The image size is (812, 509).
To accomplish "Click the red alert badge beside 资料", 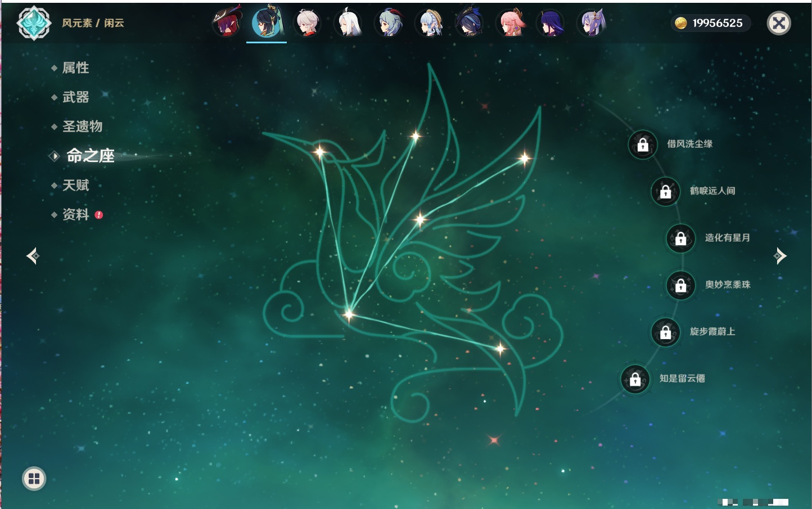I will (99, 215).
